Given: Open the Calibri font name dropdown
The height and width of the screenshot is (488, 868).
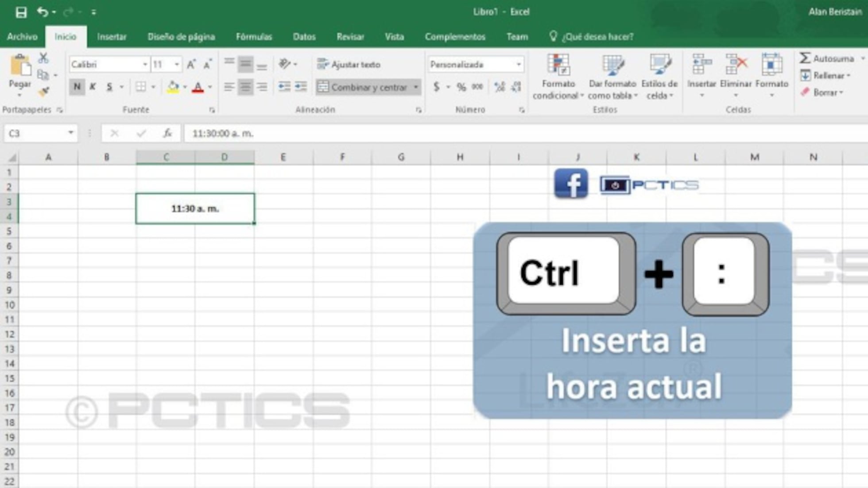Looking at the screenshot, I should pyautogui.click(x=145, y=65).
